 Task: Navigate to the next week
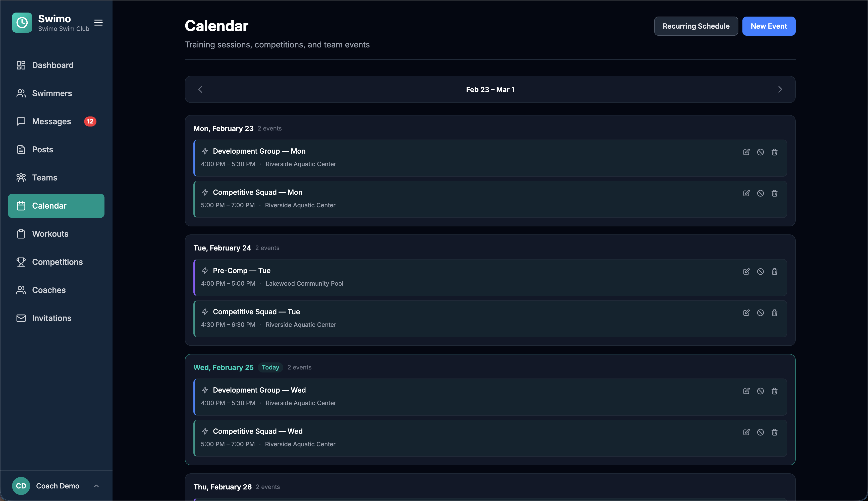pos(780,89)
